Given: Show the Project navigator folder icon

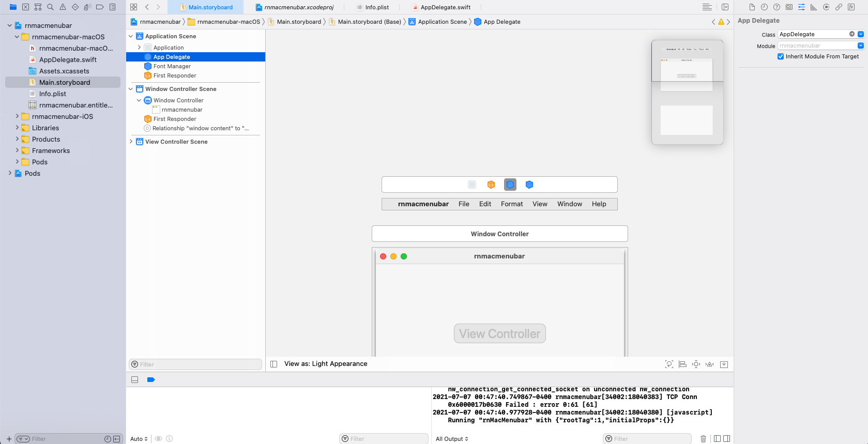Looking at the screenshot, I should [13, 7].
